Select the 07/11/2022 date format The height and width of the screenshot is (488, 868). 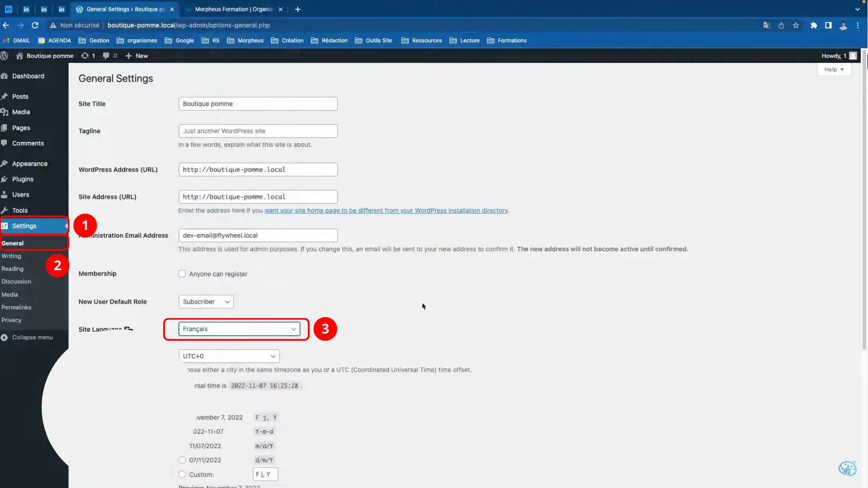[x=182, y=460]
